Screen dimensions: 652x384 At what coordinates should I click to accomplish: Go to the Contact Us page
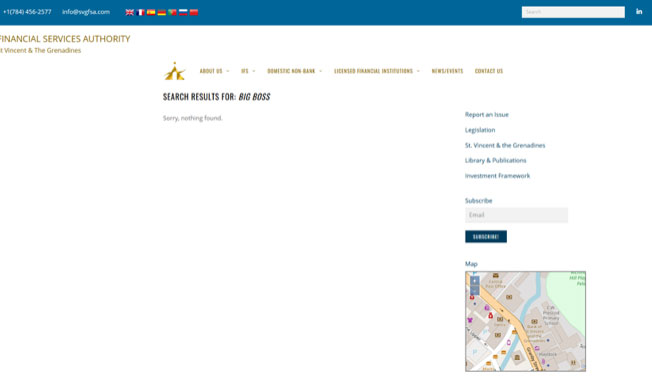point(489,71)
